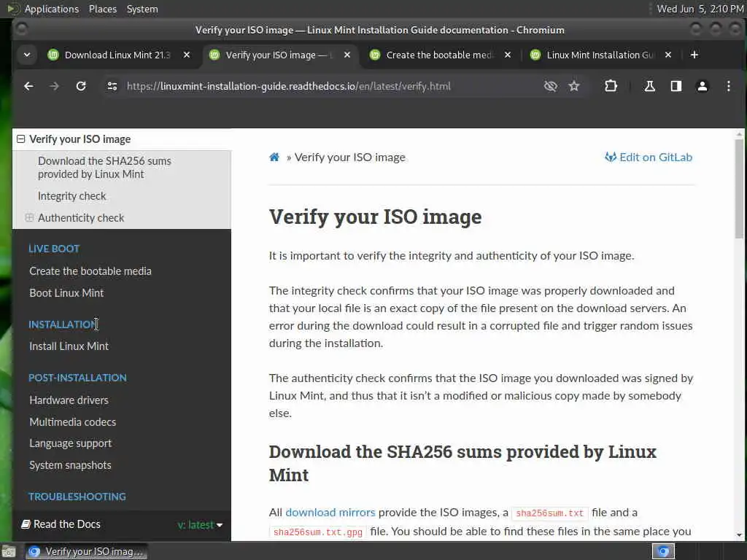Open Hardware drivers sidebar link

[x=69, y=400]
